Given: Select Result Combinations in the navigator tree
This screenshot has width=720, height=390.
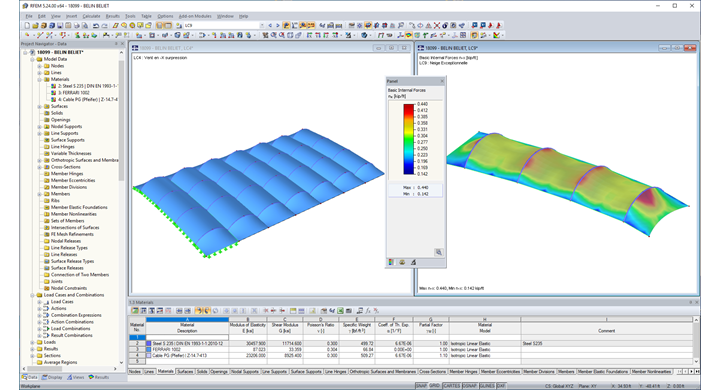Looking at the screenshot, I should click(72, 335).
